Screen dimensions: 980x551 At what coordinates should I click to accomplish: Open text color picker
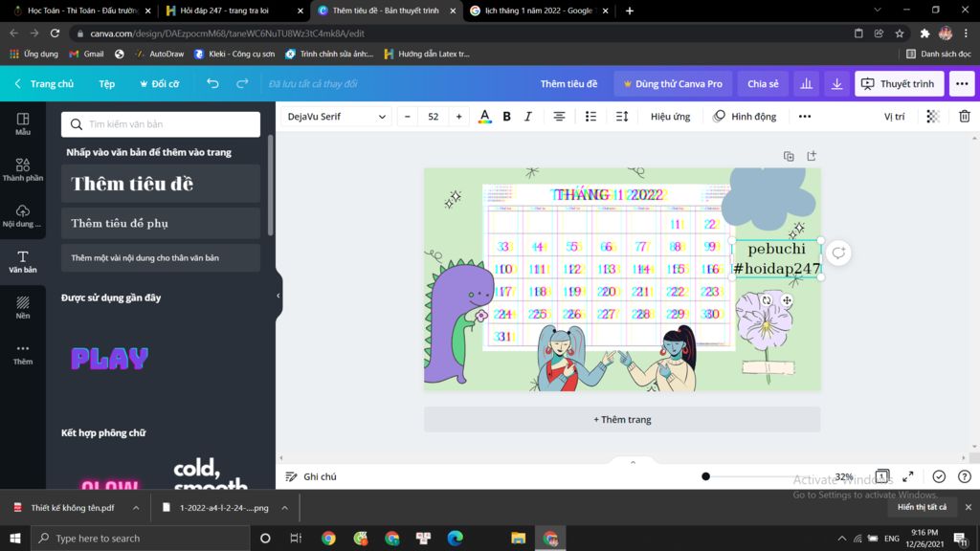click(x=484, y=117)
